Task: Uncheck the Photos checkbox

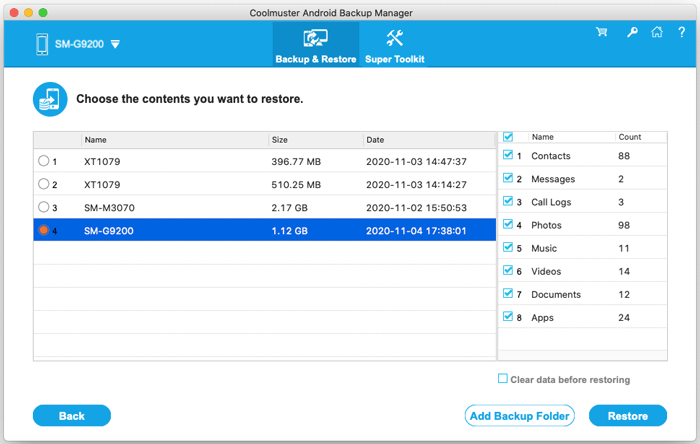Action: 508,224
